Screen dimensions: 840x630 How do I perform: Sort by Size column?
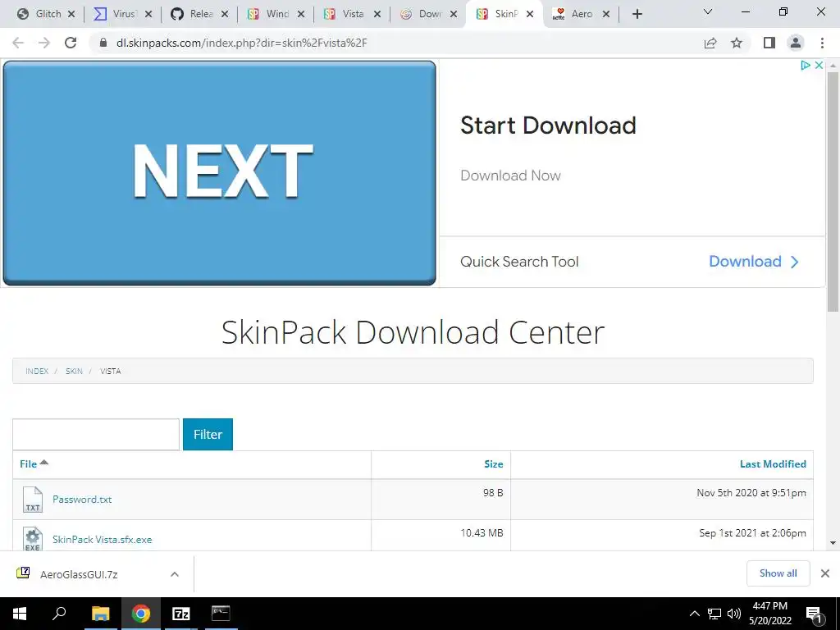(x=493, y=464)
